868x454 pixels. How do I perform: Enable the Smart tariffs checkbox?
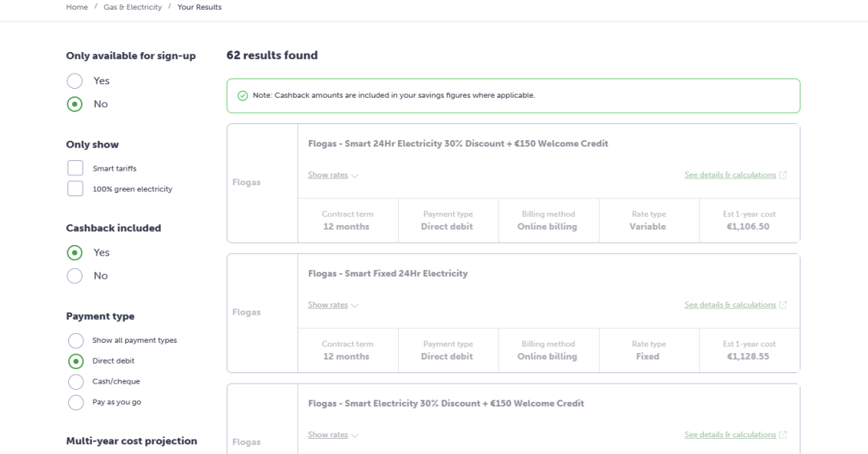click(75, 168)
